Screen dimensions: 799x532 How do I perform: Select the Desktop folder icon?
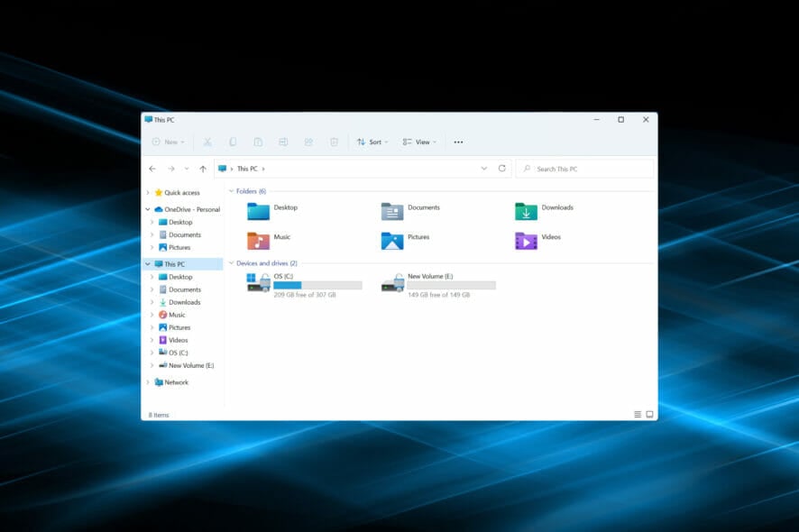258,211
